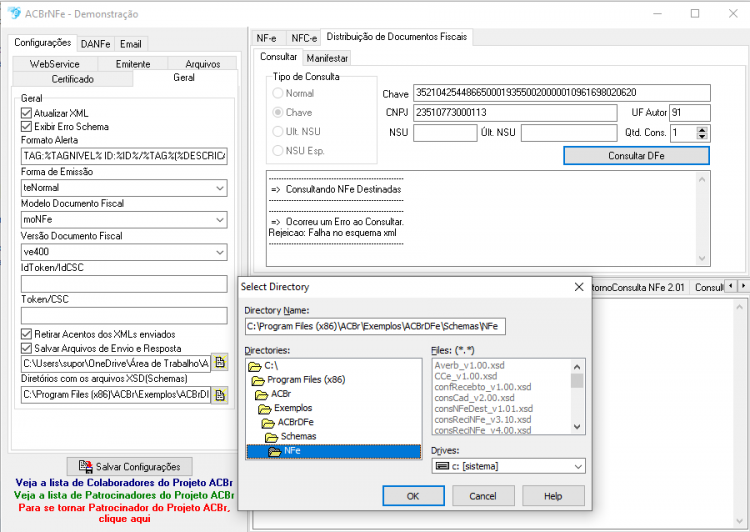Open list of Patrocinadores do Projeto ACBr
Image resolution: width=750 pixels, height=532 pixels.
(124, 495)
